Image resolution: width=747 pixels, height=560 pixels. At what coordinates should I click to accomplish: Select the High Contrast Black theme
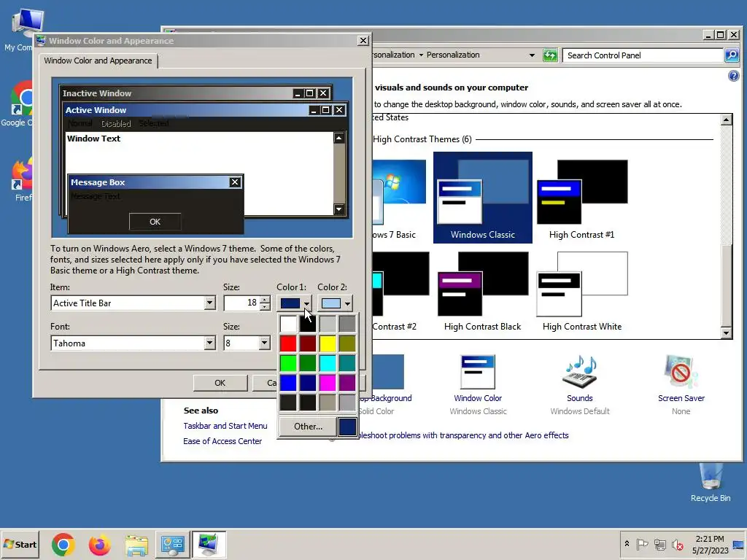[x=483, y=290]
